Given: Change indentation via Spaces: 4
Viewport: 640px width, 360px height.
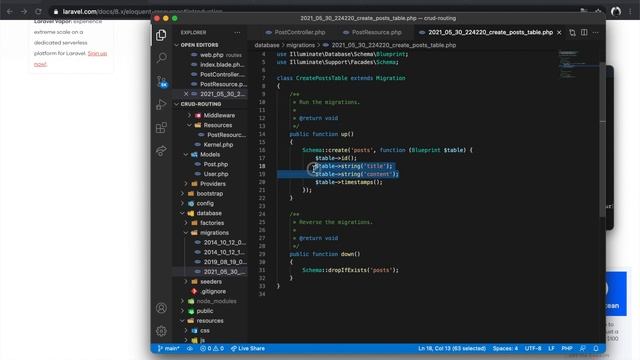Looking at the screenshot, I should tap(505, 349).
